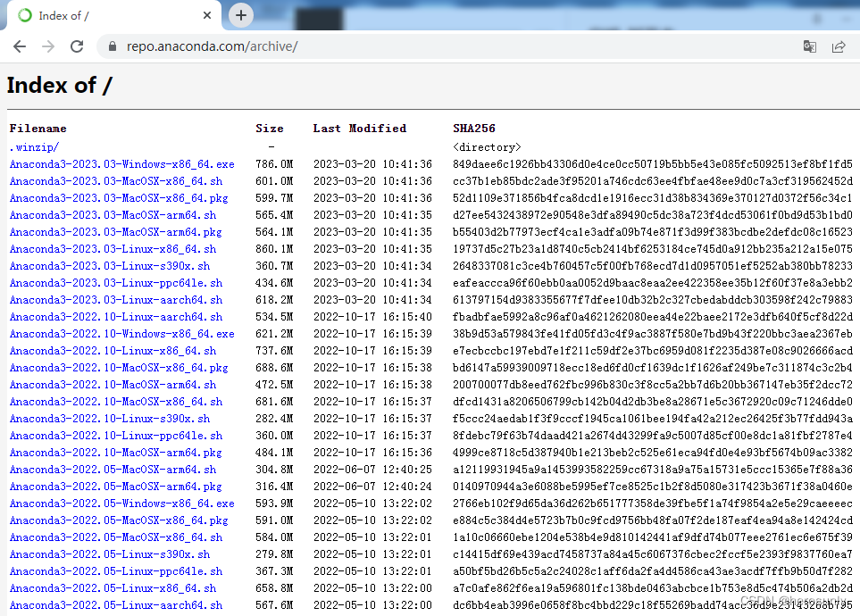The height and width of the screenshot is (616, 860).
Task: Download Anaconda3-2023.03-MacOSX-x86_64.pkg
Action: click(119, 198)
